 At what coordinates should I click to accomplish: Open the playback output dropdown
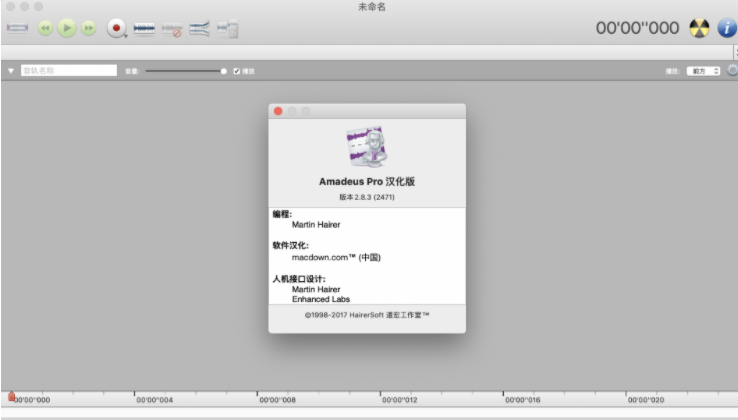point(703,71)
